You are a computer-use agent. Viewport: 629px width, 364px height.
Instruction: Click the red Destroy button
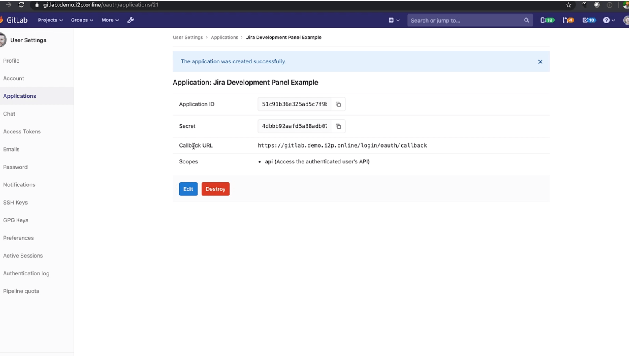tap(215, 189)
